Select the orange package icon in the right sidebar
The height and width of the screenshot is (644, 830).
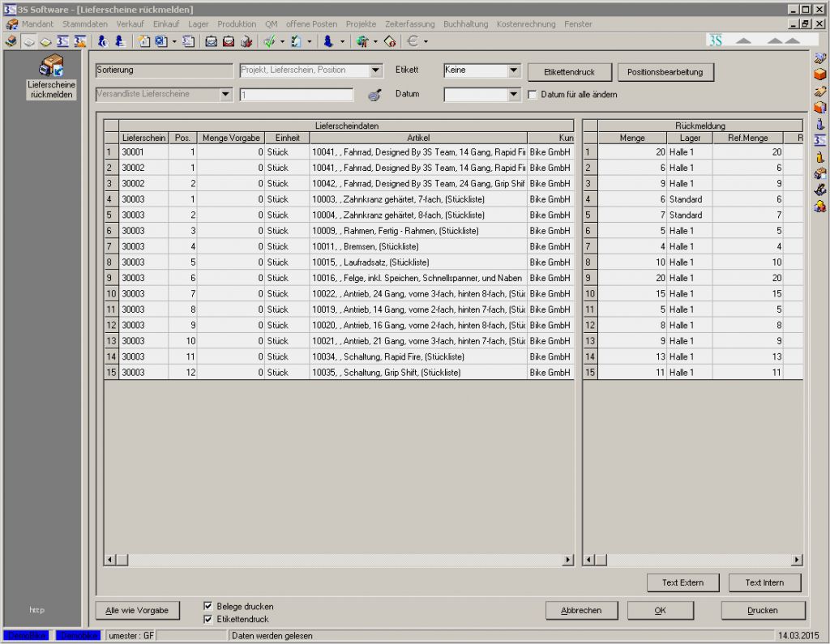pyautogui.click(x=819, y=75)
